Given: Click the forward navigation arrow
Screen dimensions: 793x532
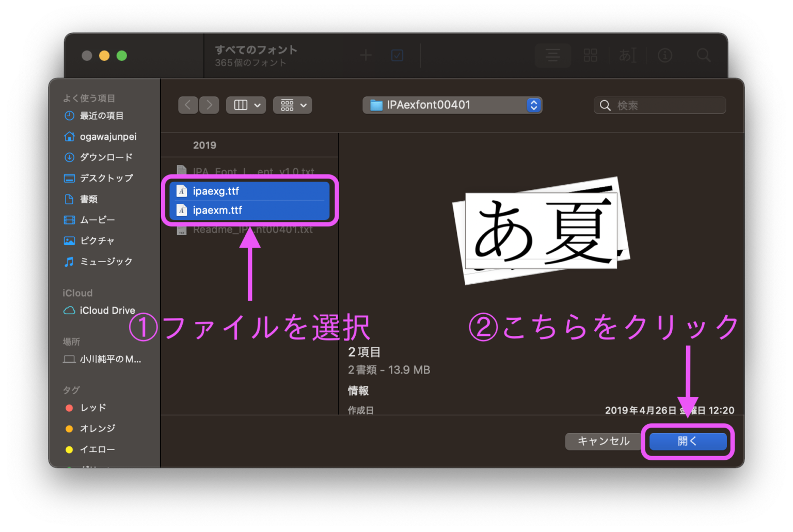Looking at the screenshot, I should 209,105.
